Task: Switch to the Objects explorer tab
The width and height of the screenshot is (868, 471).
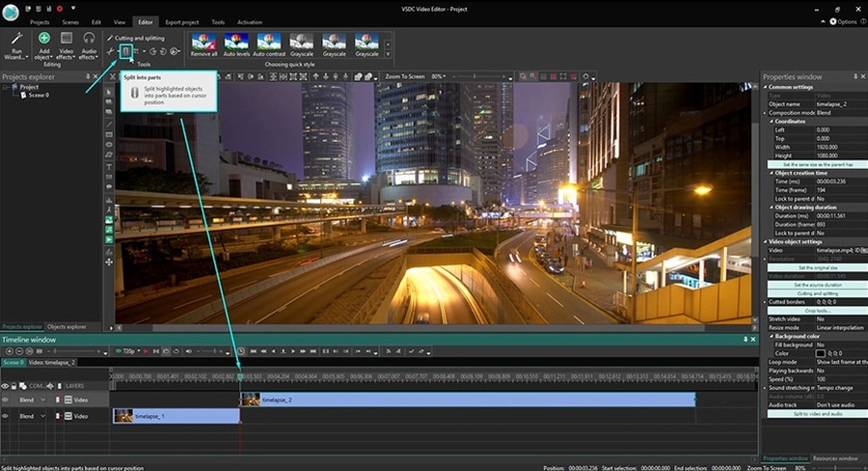Action: (67, 326)
